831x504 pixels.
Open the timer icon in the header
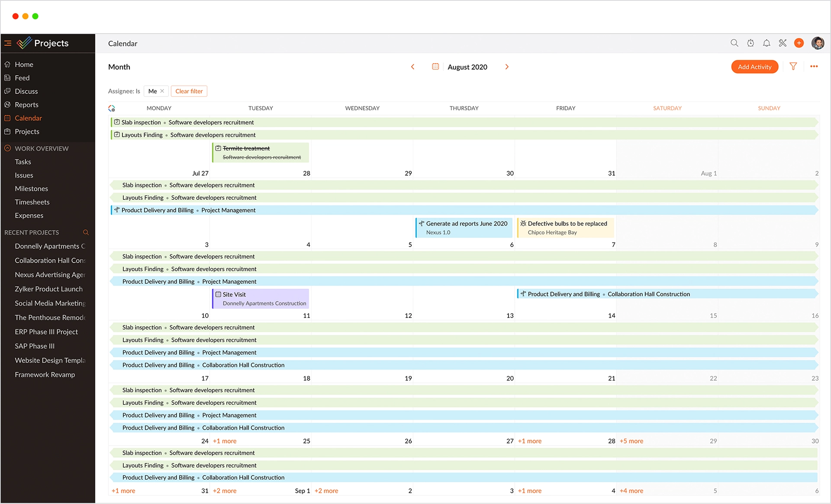750,43
